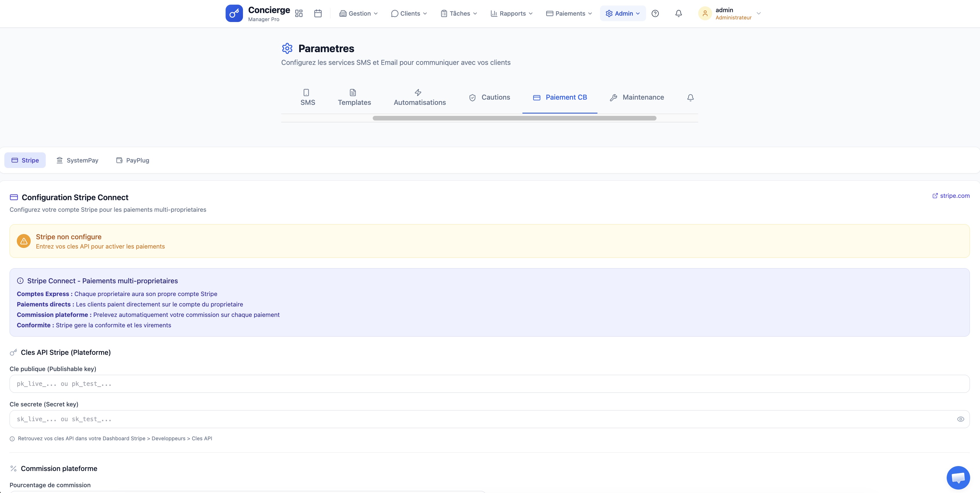The image size is (980, 493).
Task: Select the PayPlug provider button
Action: 132,160
